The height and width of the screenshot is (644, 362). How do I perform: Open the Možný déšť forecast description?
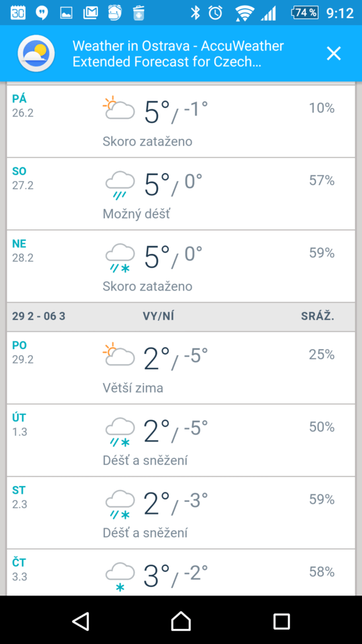(x=136, y=214)
